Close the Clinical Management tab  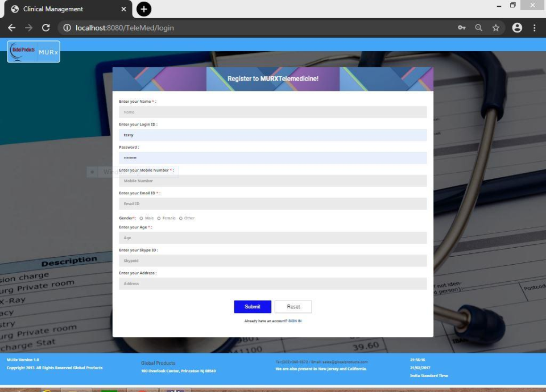point(123,9)
